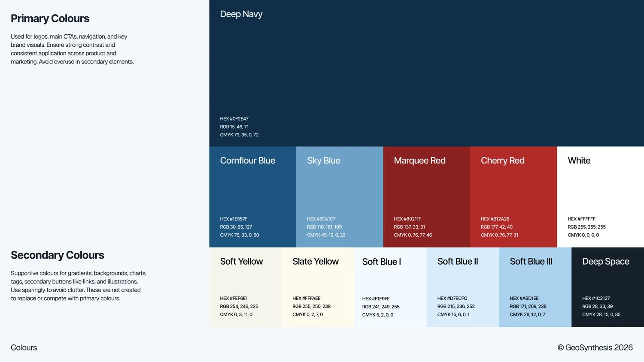Click the White colour swatch
The width and height of the screenshot is (644, 362).
point(601,197)
